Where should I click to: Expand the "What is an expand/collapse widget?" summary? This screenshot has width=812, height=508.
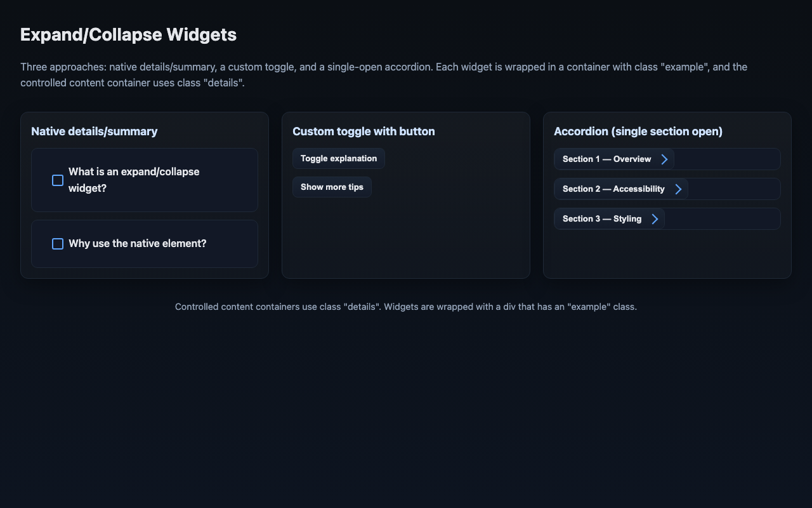[x=133, y=180]
